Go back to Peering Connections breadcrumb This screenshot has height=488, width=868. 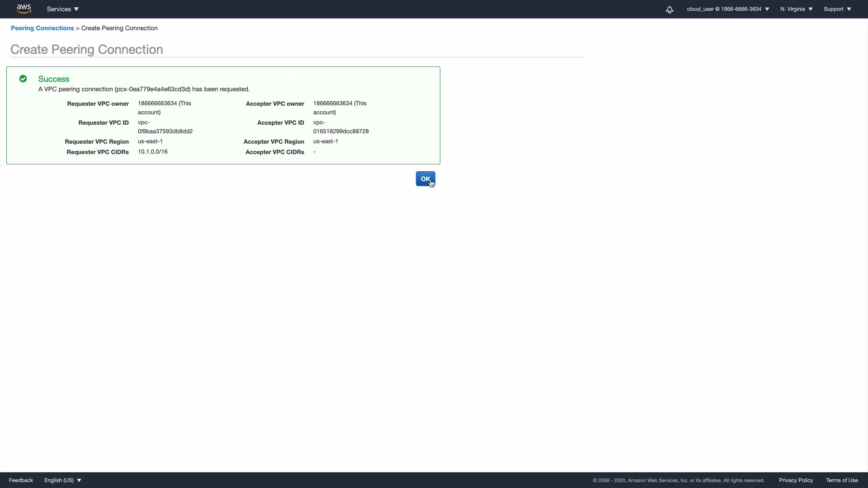click(42, 28)
